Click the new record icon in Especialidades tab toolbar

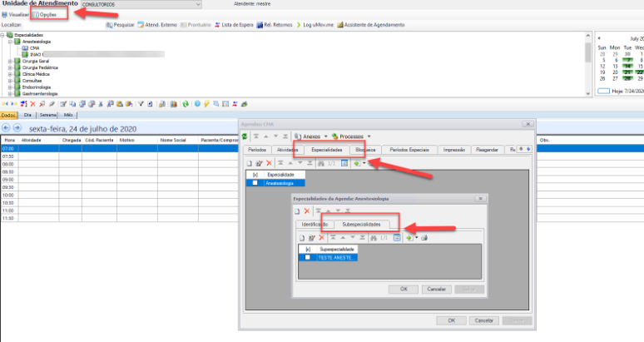250,163
